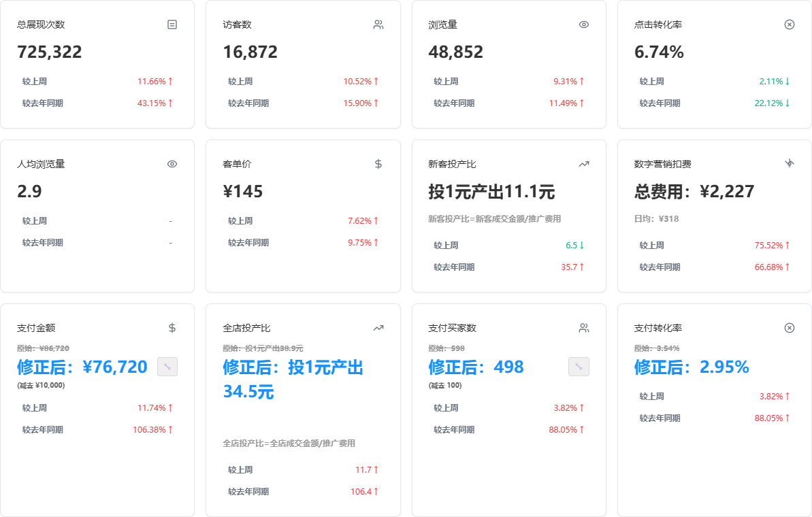Click the trend-line icon on 新客投产比 card

pyautogui.click(x=583, y=163)
